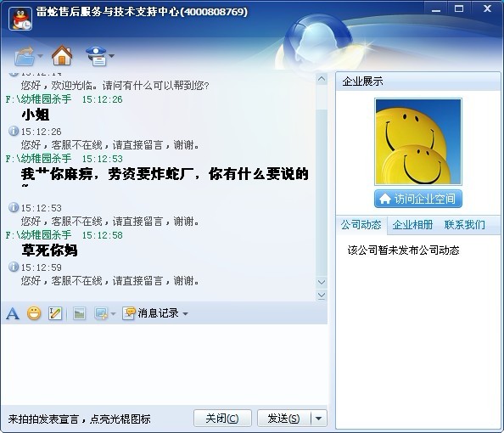Switch to the 联系我们 tab
This screenshot has height=433, width=504.
pos(464,225)
